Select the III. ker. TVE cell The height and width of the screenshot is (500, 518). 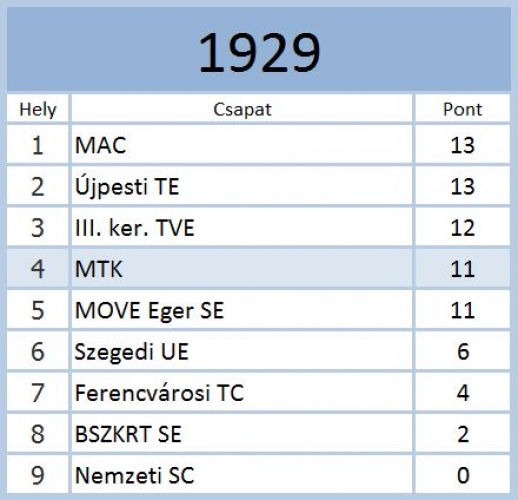242,227
